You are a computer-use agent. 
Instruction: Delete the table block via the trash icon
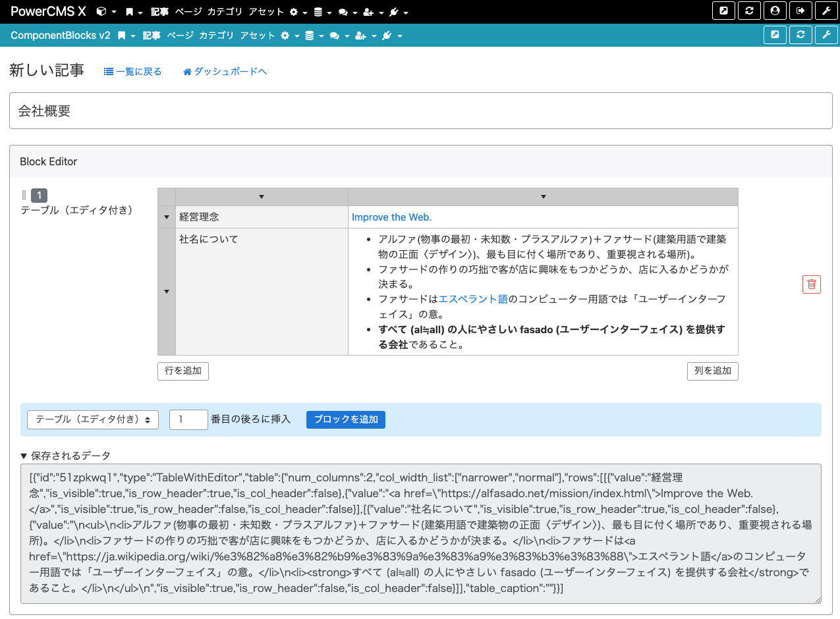(811, 284)
